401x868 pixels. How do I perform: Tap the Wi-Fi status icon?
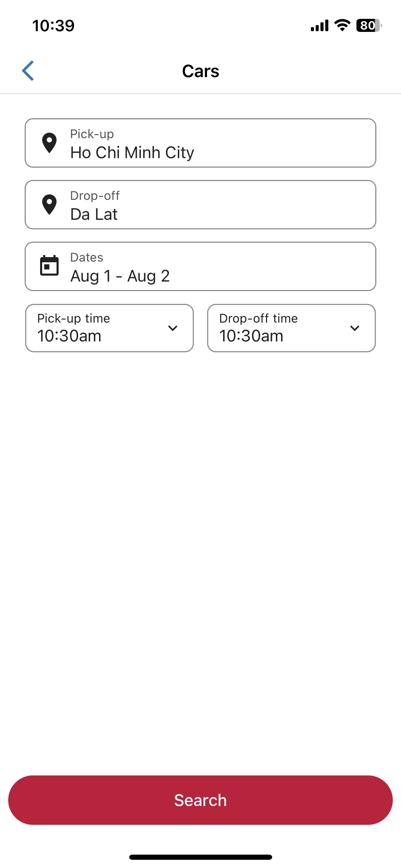pyautogui.click(x=342, y=25)
